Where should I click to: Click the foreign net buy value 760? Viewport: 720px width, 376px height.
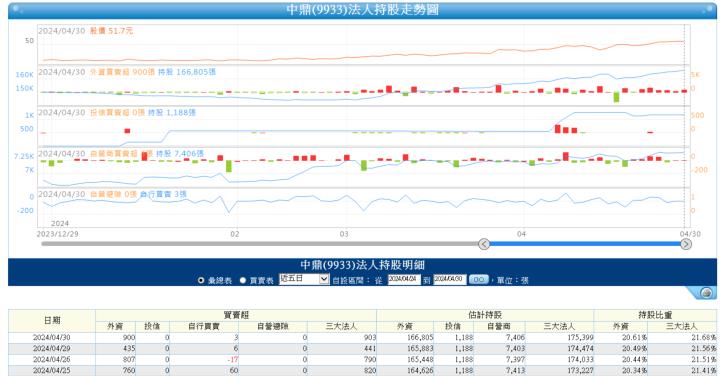(129, 370)
